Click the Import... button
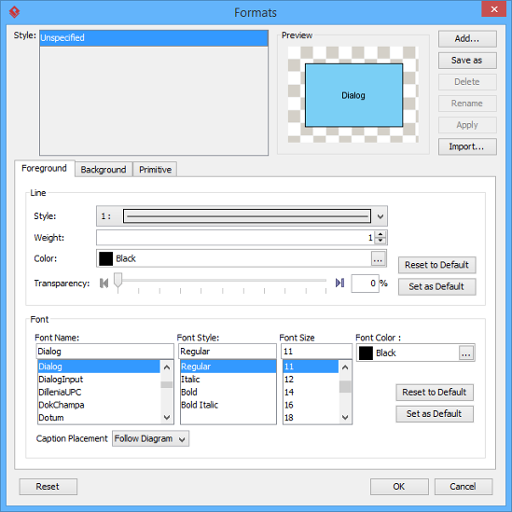The height and width of the screenshot is (512, 512). click(467, 147)
